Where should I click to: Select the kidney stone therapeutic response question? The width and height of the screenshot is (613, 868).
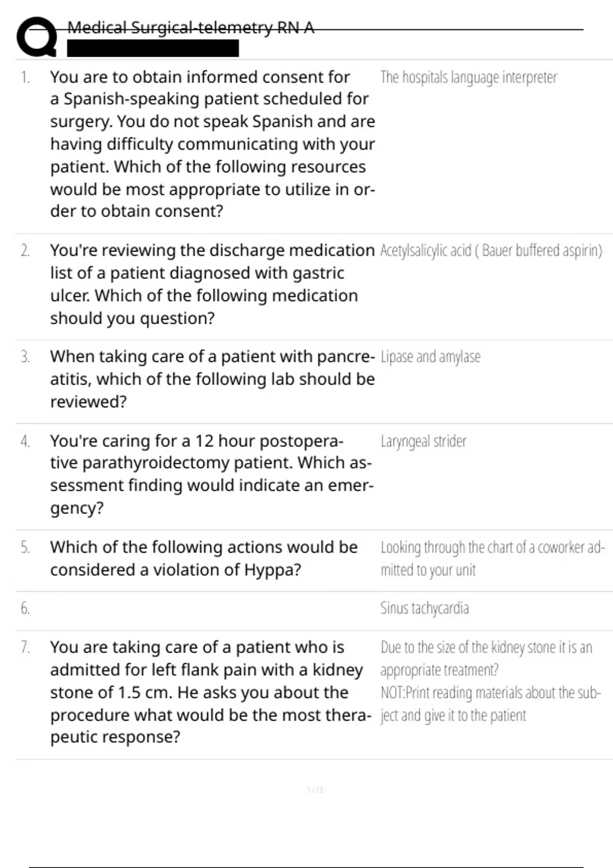[210, 692]
